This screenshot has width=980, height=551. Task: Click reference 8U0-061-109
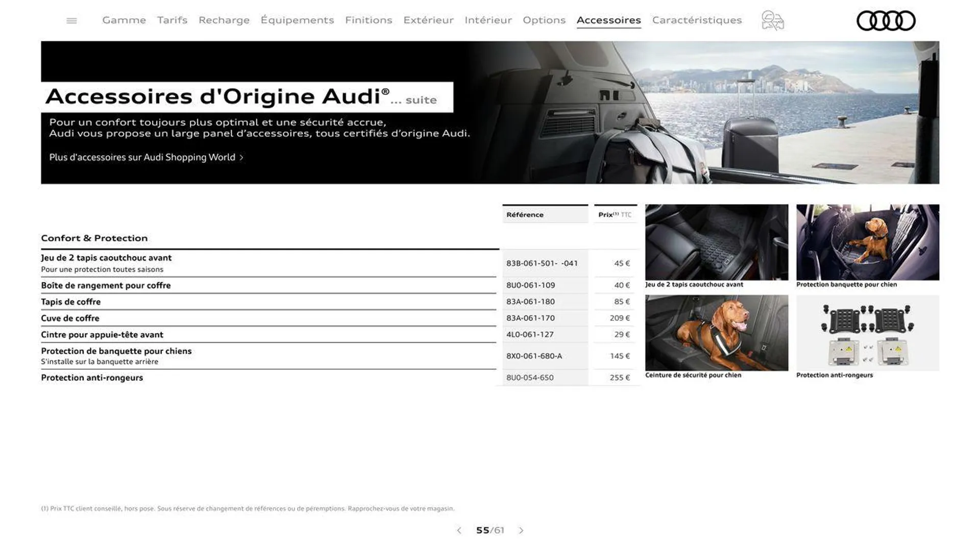(x=530, y=285)
